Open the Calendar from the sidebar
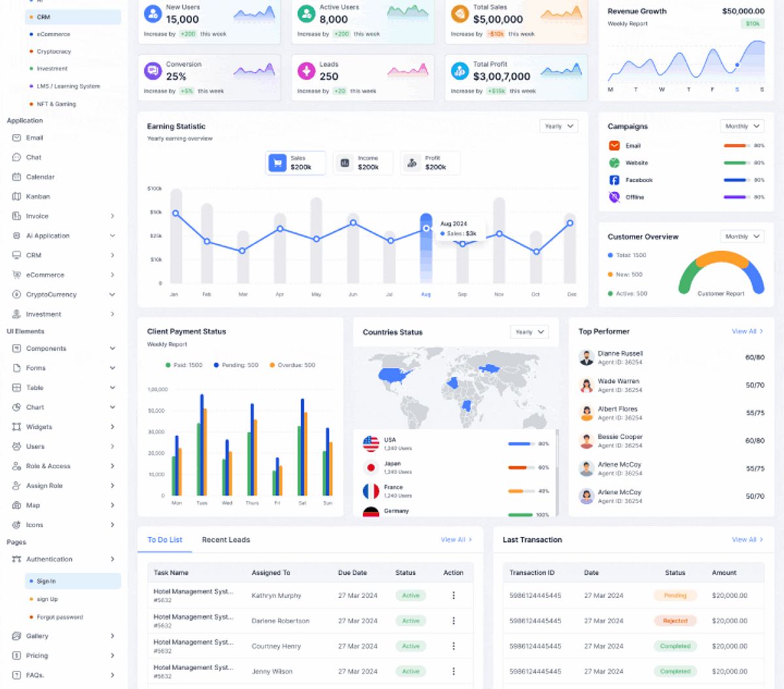 [16, 177]
